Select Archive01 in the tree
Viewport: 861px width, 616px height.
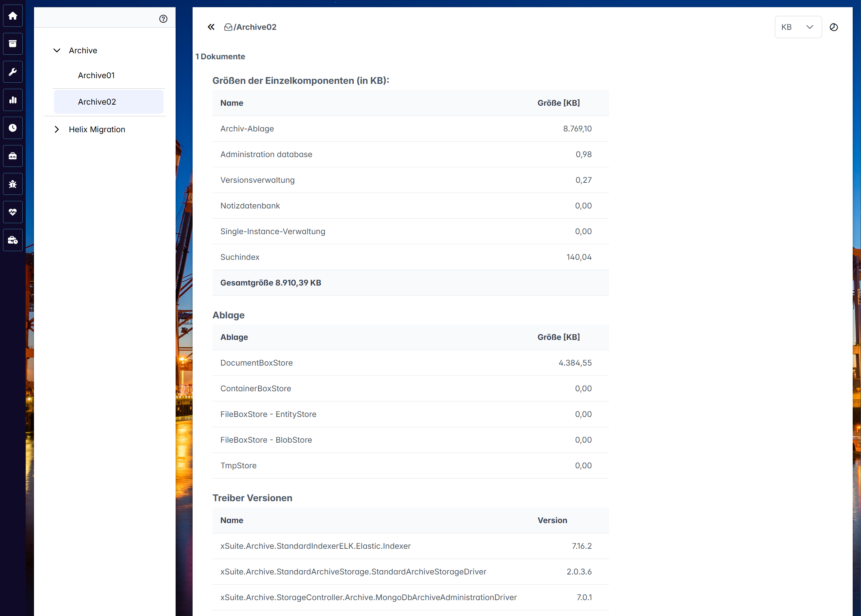tap(96, 76)
